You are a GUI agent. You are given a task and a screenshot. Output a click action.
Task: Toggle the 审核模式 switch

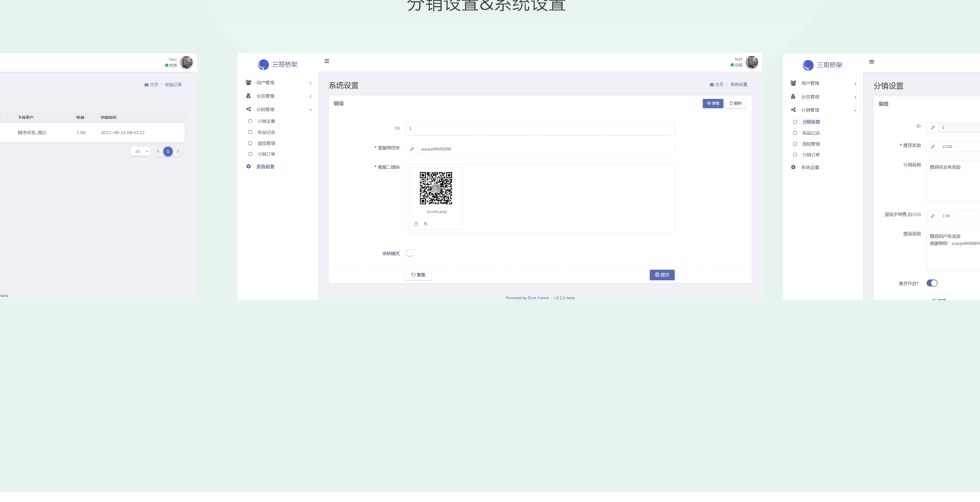(x=410, y=253)
